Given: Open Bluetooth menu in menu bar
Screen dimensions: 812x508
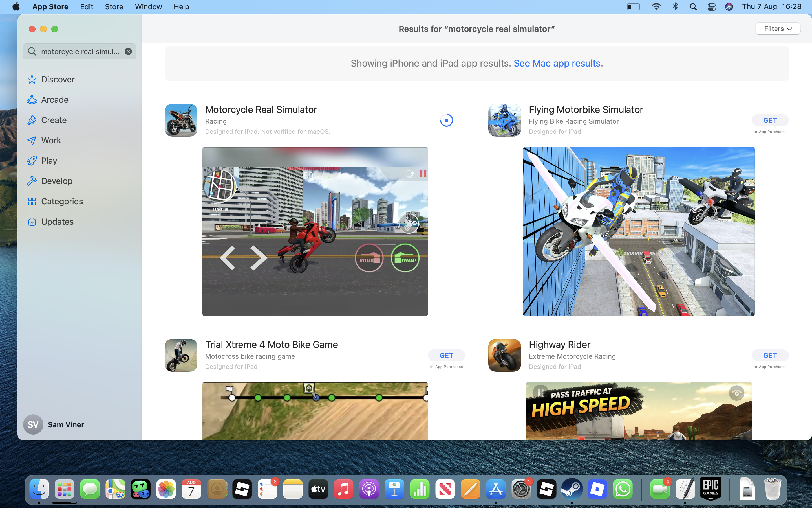Looking at the screenshot, I should [675, 7].
